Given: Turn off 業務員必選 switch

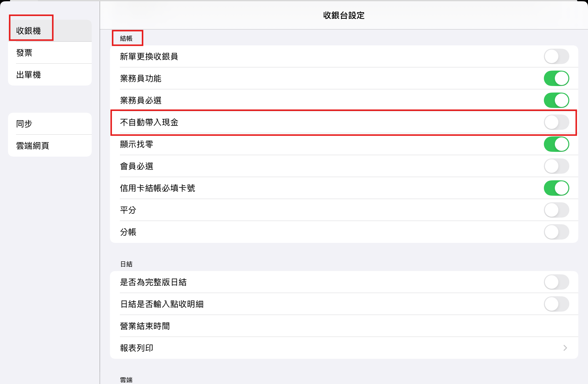Looking at the screenshot, I should [556, 100].
